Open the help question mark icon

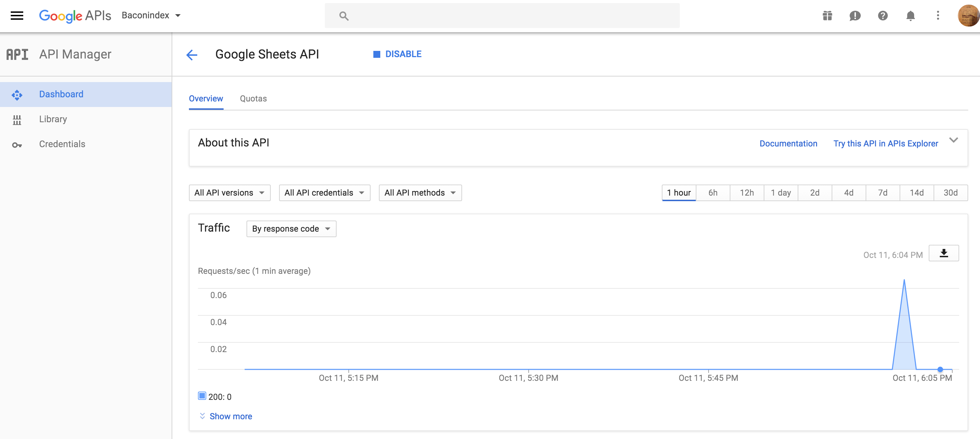[x=883, y=16]
